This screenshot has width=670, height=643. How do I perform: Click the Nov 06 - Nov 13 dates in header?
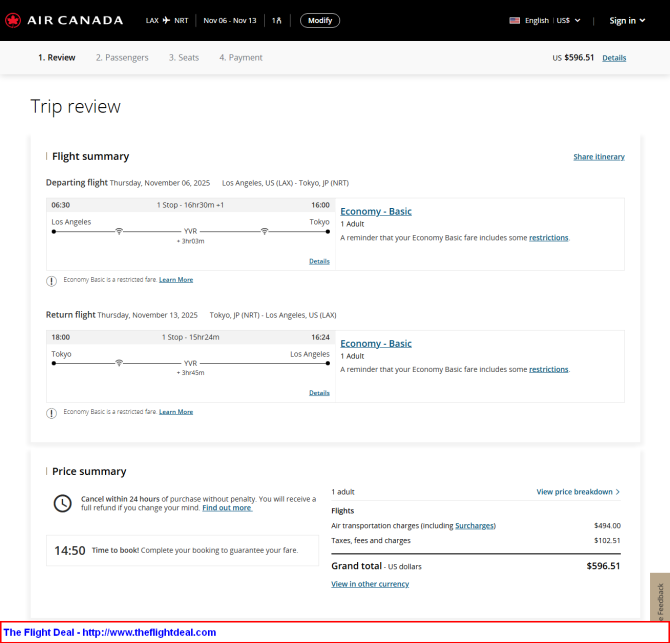point(230,20)
